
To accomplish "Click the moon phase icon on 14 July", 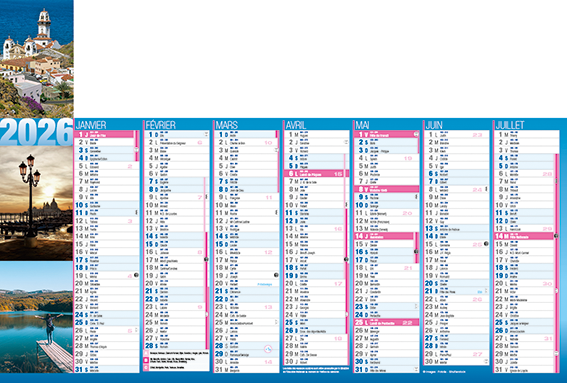I will click(556, 236).
